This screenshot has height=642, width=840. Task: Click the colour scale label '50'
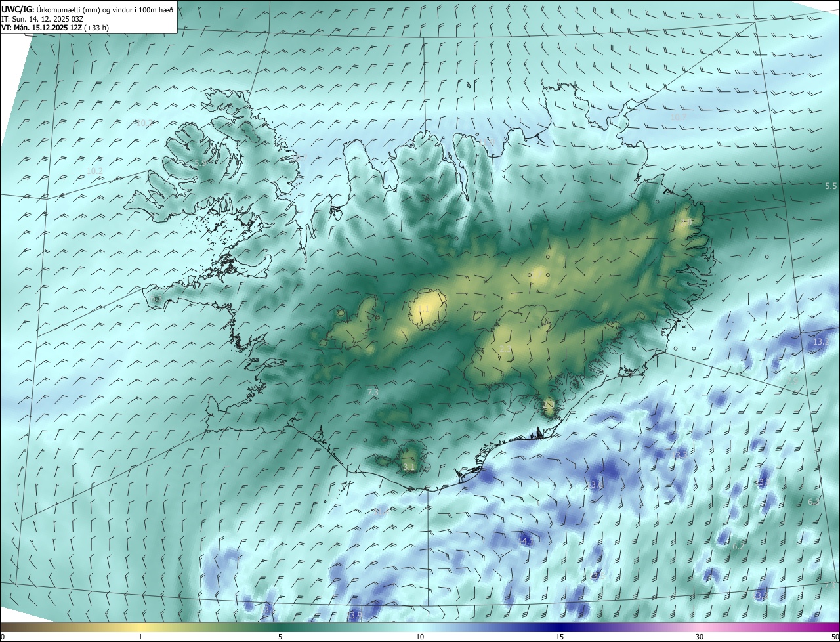click(x=835, y=637)
